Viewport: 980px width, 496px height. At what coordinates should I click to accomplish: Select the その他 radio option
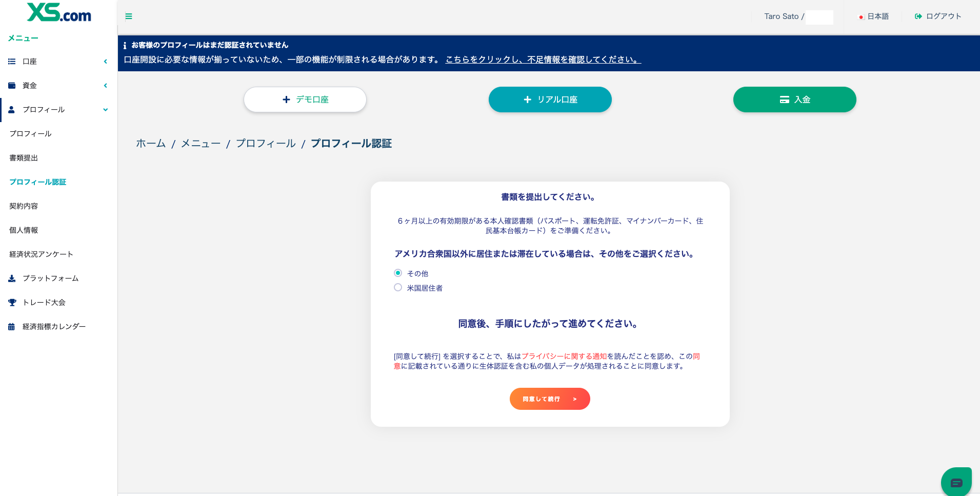398,273
